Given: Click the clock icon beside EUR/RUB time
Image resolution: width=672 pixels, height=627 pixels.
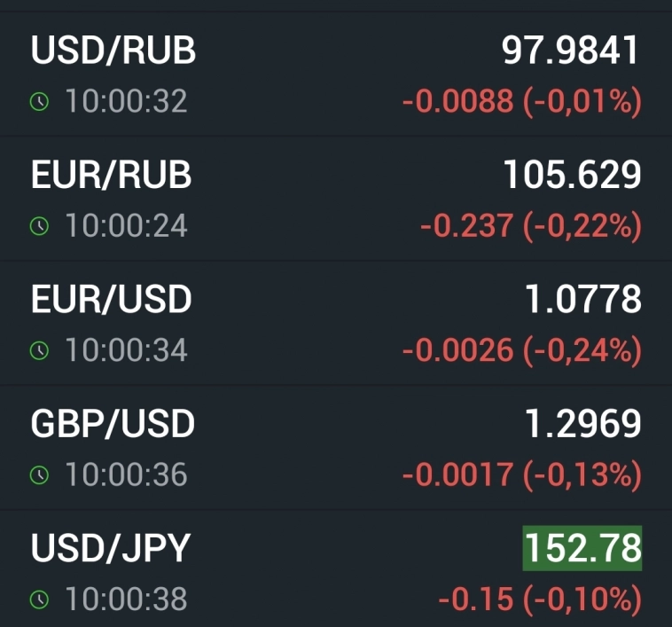Looking at the screenshot, I should pyautogui.click(x=39, y=226).
